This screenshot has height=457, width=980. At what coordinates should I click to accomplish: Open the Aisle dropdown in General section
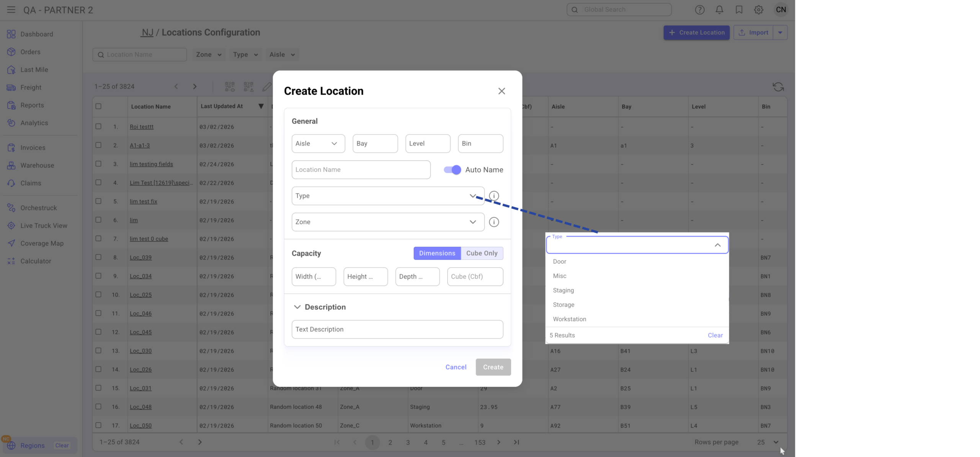coord(318,143)
